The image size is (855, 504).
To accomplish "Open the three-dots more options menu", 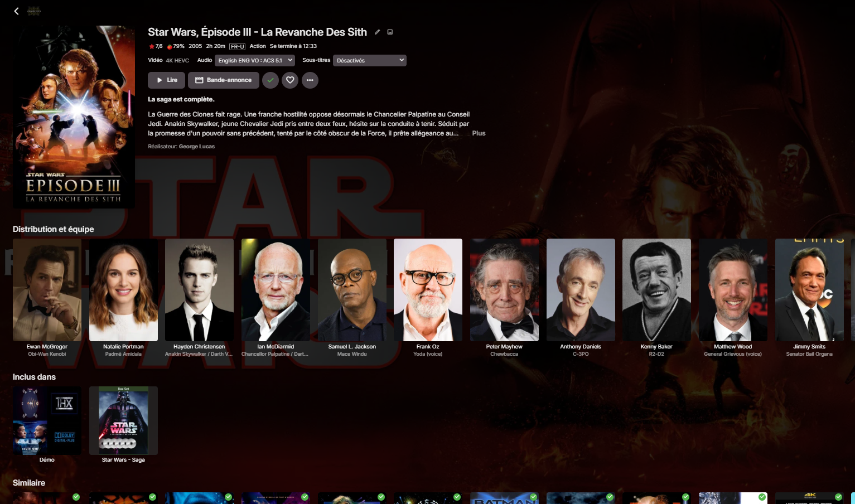I will click(x=310, y=80).
